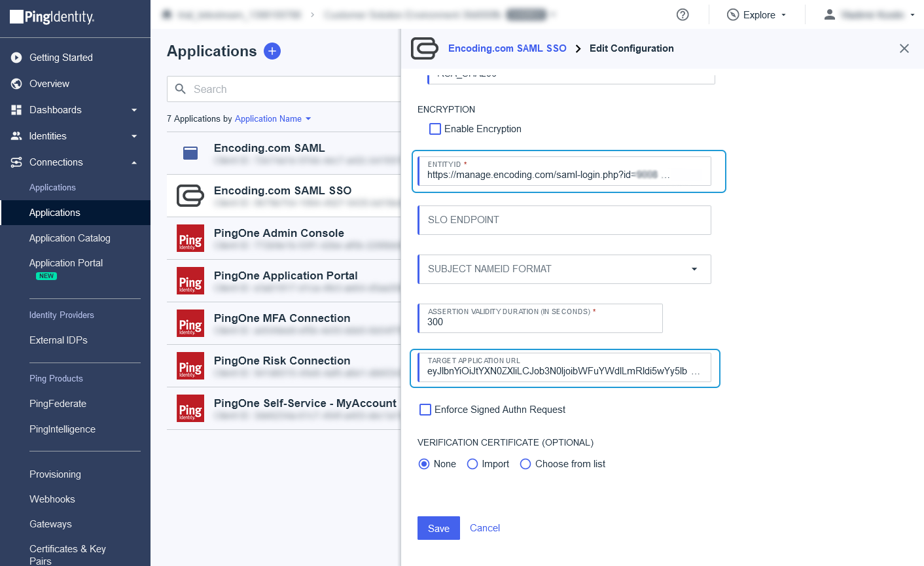Click the Encoding.com SAML window icon
The image size is (924, 566).
click(x=190, y=153)
